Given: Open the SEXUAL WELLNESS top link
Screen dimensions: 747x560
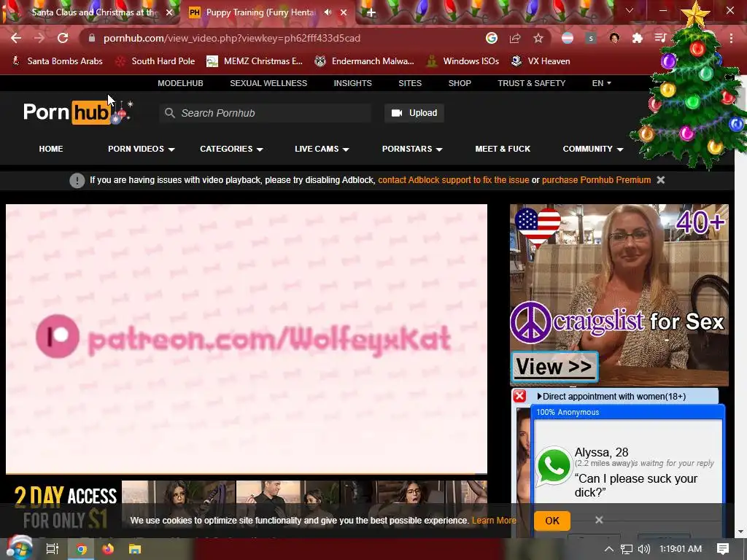Looking at the screenshot, I should (x=268, y=83).
